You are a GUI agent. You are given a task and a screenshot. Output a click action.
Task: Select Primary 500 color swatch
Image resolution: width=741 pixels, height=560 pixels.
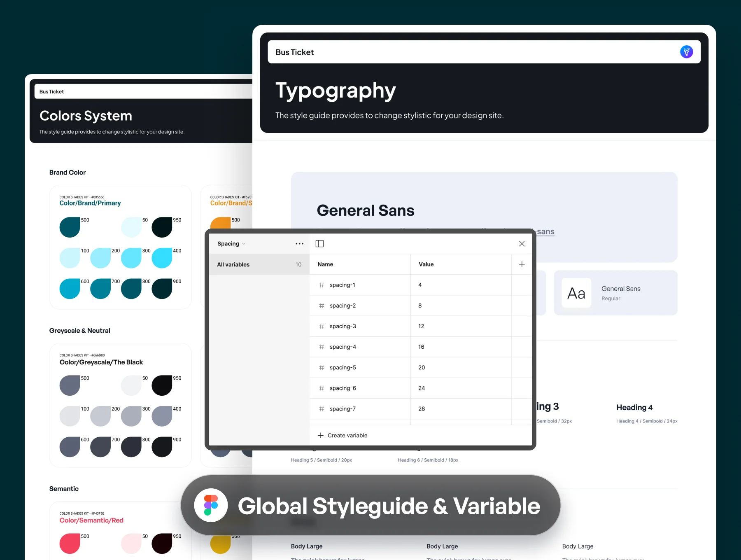70,227
